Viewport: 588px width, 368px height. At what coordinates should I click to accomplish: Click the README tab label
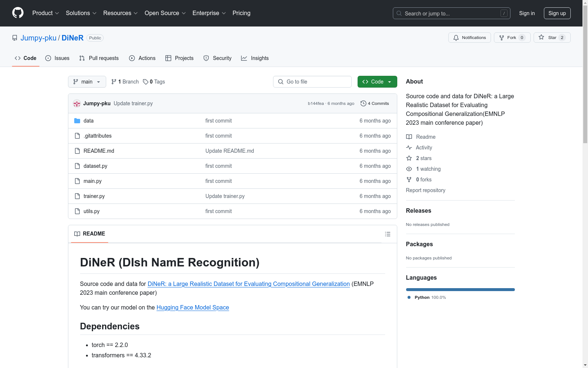point(90,234)
